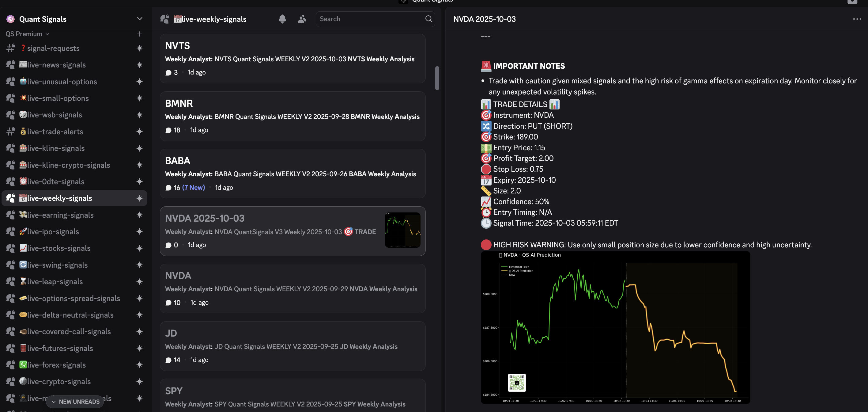Click star icon beside live-covered-call-signals
Screen dimensions: 868x412
pyautogui.click(x=139, y=331)
